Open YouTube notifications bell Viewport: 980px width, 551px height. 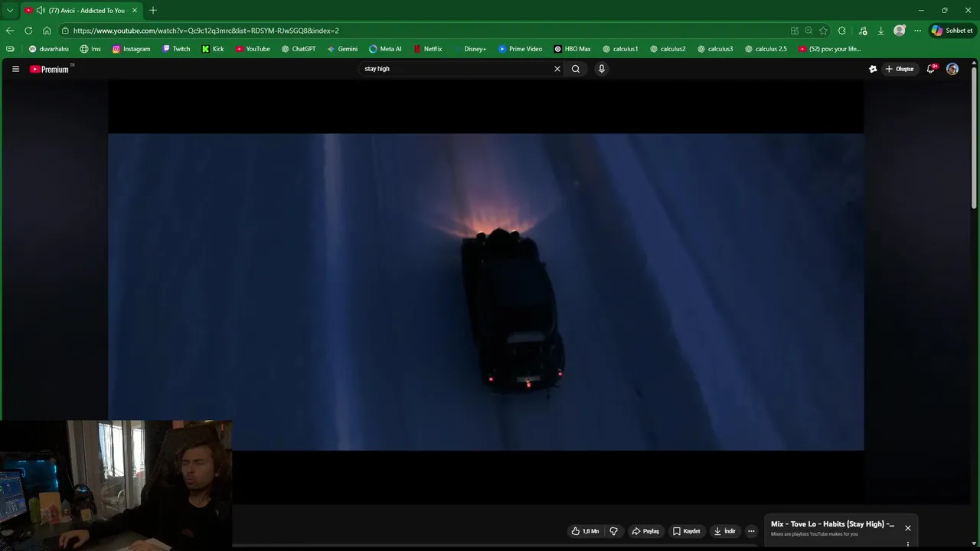pyautogui.click(x=931, y=69)
